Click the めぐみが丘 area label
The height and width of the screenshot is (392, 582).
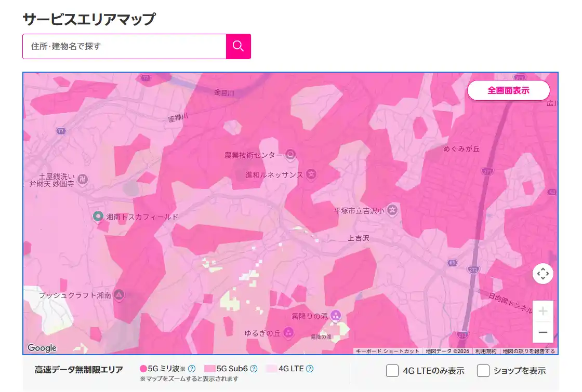(x=461, y=148)
